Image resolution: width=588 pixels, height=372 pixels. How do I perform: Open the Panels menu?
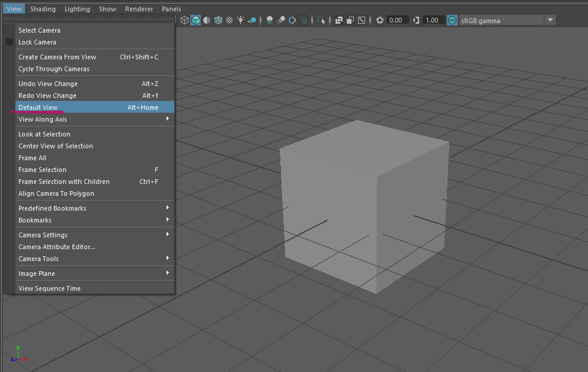pos(171,9)
